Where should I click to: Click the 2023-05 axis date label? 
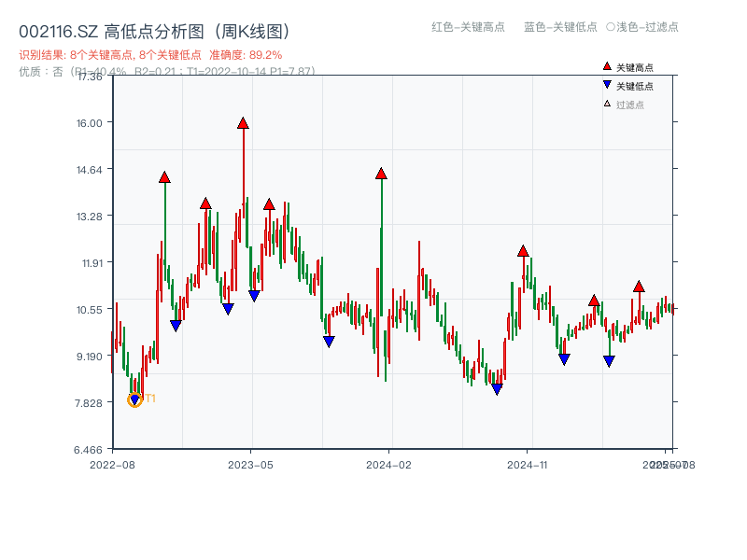point(251,463)
